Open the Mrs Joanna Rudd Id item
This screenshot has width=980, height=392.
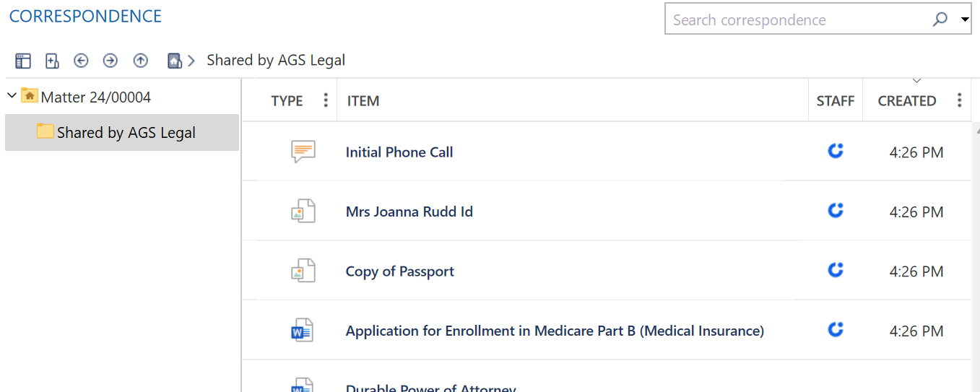409,212
